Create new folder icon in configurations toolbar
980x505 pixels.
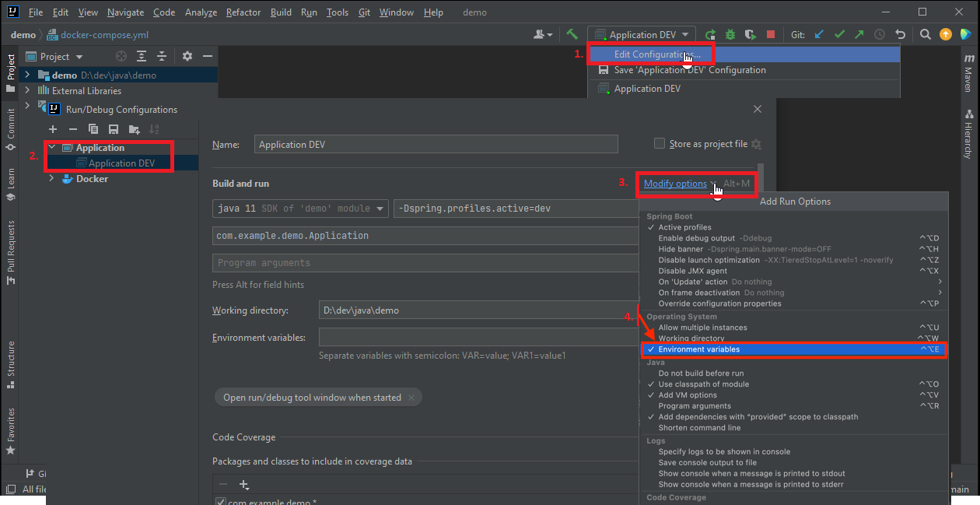(x=135, y=129)
